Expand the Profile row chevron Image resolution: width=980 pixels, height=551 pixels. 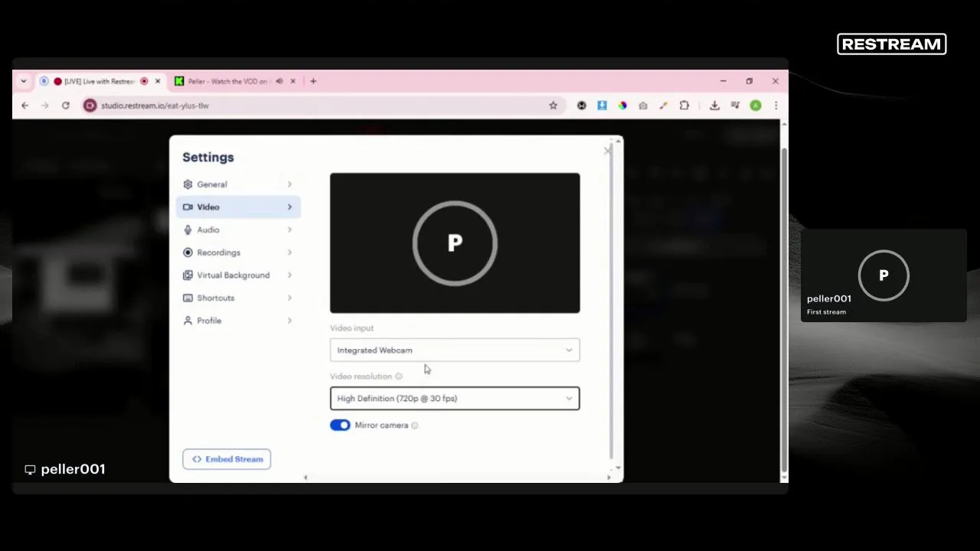pyautogui.click(x=289, y=321)
